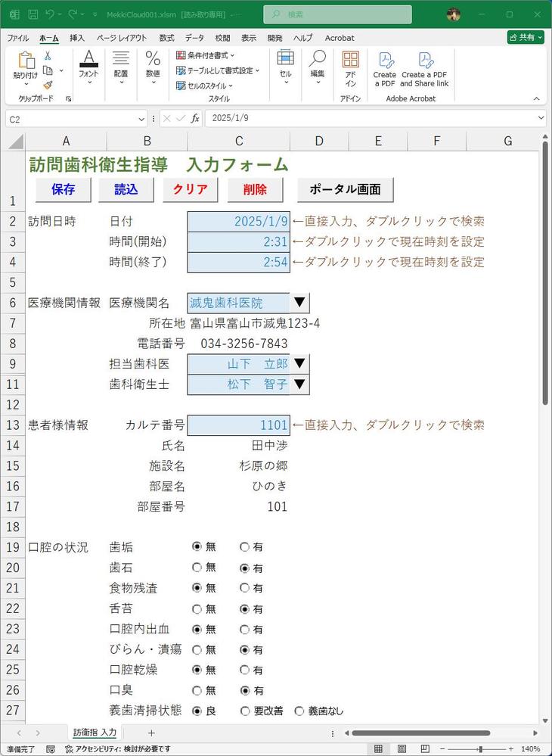Click the select-all triangle corner of grid
The width and height of the screenshot is (552, 756).
click(15, 142)
